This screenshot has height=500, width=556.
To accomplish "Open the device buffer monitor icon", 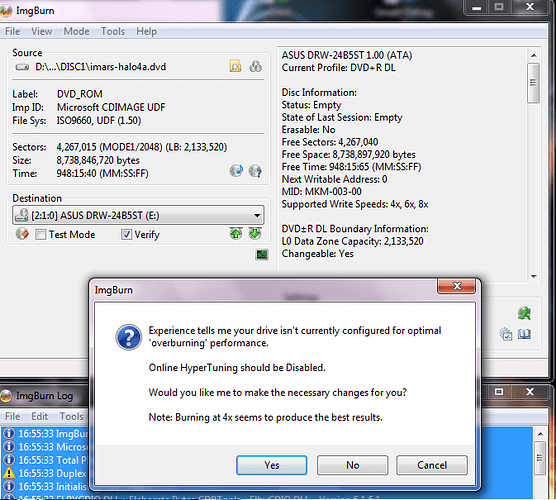I will [262, 254].
